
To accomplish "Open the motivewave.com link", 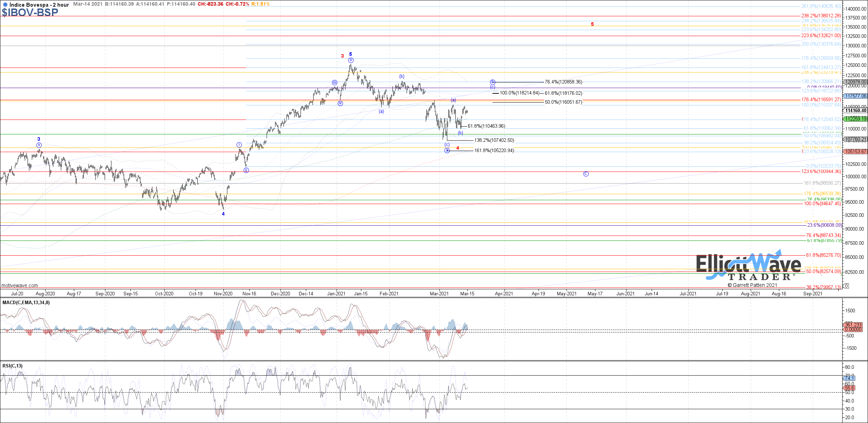I will (19, 285).
